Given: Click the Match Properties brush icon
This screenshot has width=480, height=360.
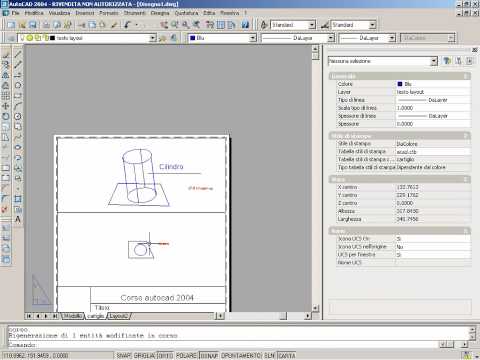Looking at the screenshot, I should (x=114, y=25).
